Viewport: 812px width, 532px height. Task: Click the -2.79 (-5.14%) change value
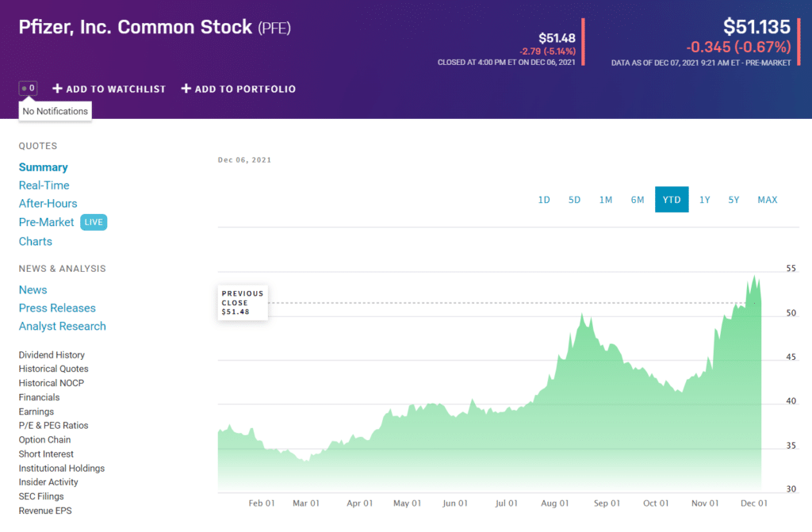coord(547,52)
